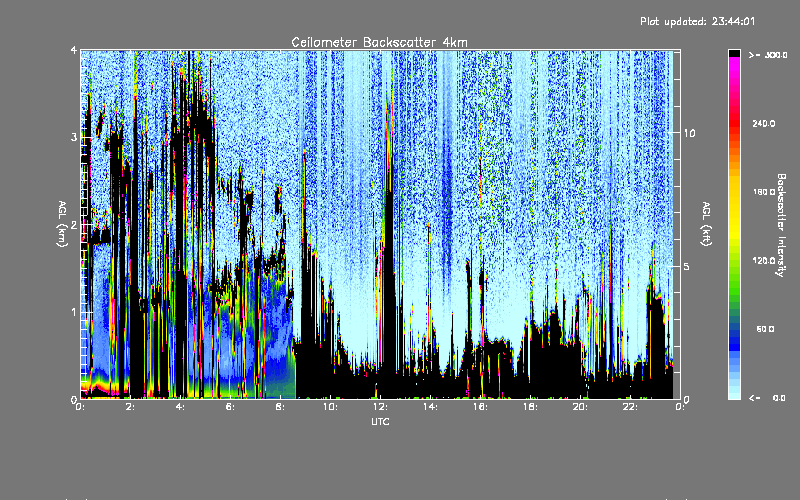Click the '<= 0.0' colorbar value

pos(767,398)
